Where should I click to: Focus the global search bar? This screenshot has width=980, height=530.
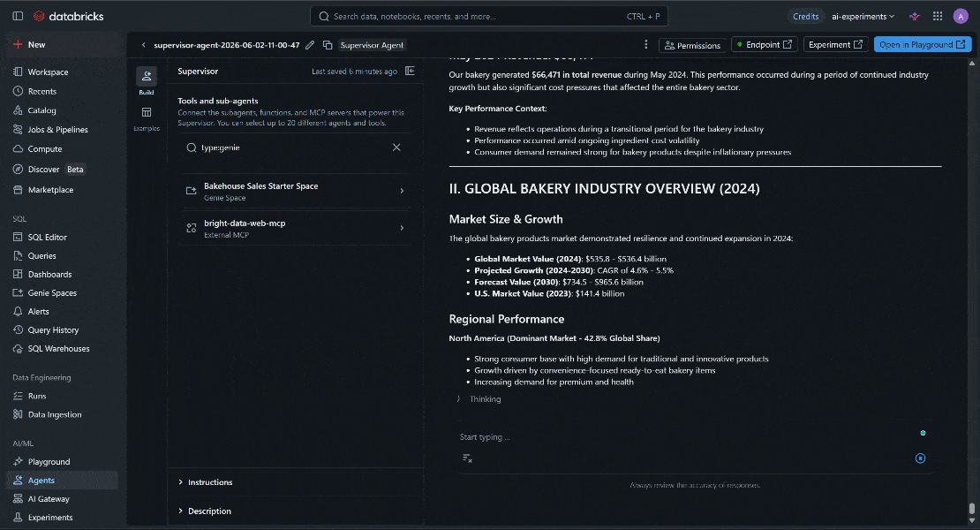tap(489, 16)
